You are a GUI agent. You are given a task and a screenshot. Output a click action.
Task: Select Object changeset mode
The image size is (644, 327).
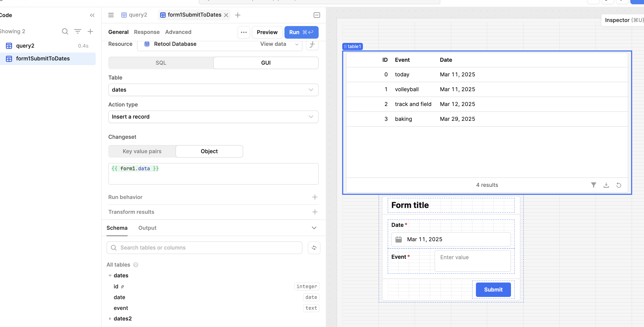coord(209,151)
